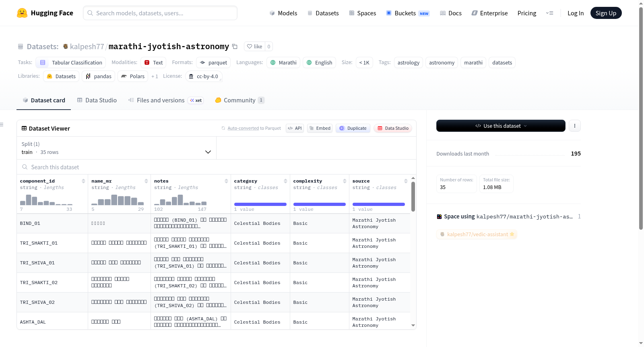Expand the navbar more menu
The width and height of the screenshot is (644, 347).
(549, 13)
